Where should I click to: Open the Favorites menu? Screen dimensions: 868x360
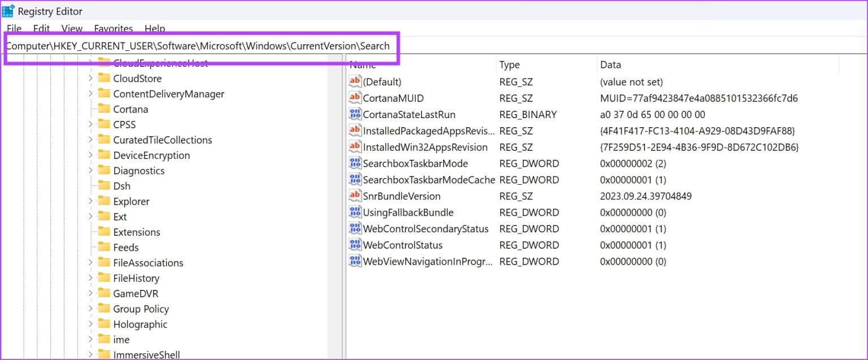(x=114, y=28)
